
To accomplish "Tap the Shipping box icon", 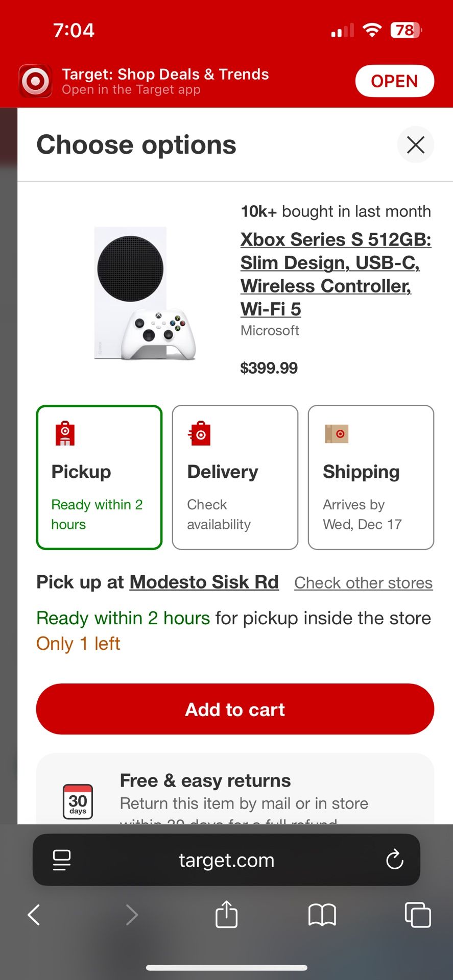I will [336, 433].
